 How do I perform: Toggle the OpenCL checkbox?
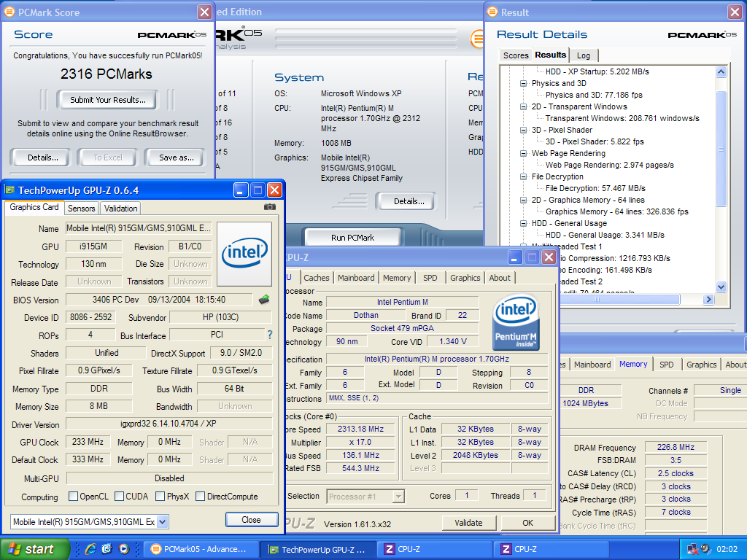click(74, 496)
